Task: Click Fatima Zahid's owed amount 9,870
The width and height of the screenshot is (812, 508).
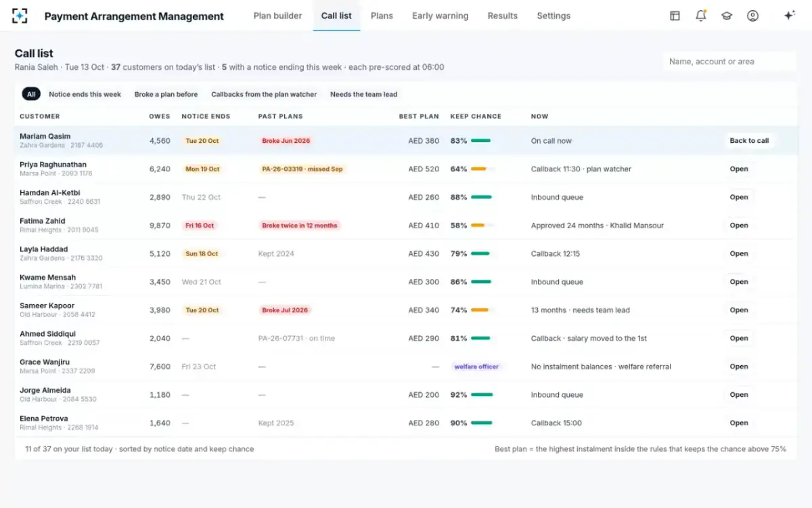Action: pyautogui.click(x=160, y=226)
